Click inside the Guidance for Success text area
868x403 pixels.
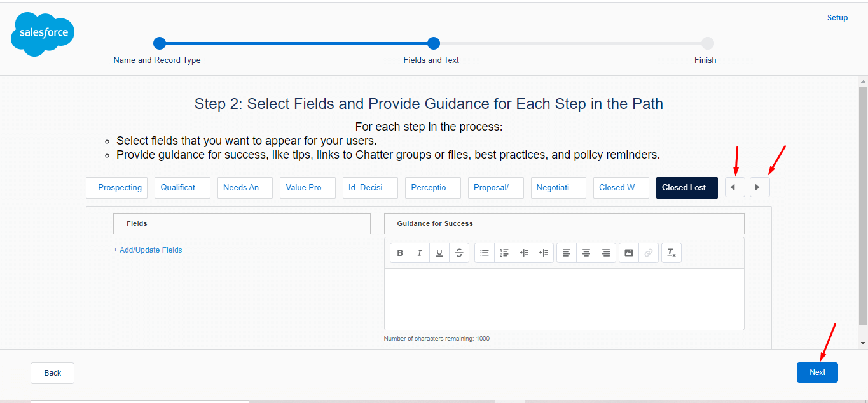tap(563, 299)
